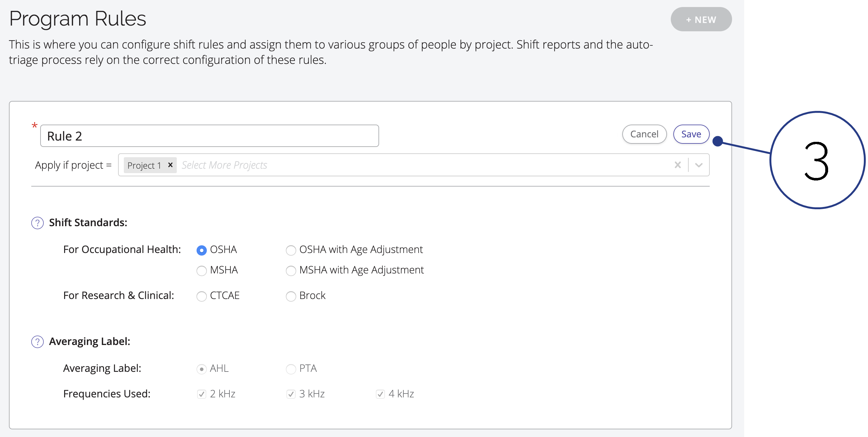The height and width of the screenshot is (437, 868).
Task: Choose MSHA with Age Adjustment
Action: (291, 271)
